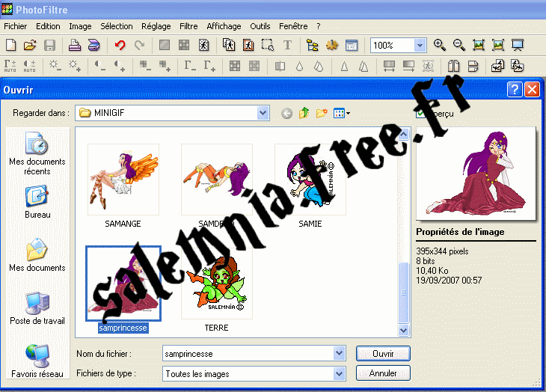This screenshot has height=392, width=546.
Task: Create a new folder in dialog
Action: (x=322, y=114)
